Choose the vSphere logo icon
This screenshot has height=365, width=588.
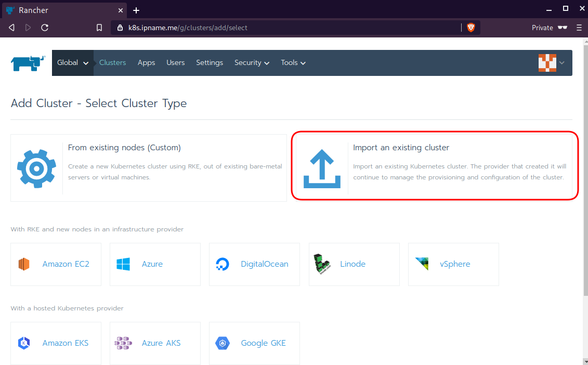pos(422,264)
